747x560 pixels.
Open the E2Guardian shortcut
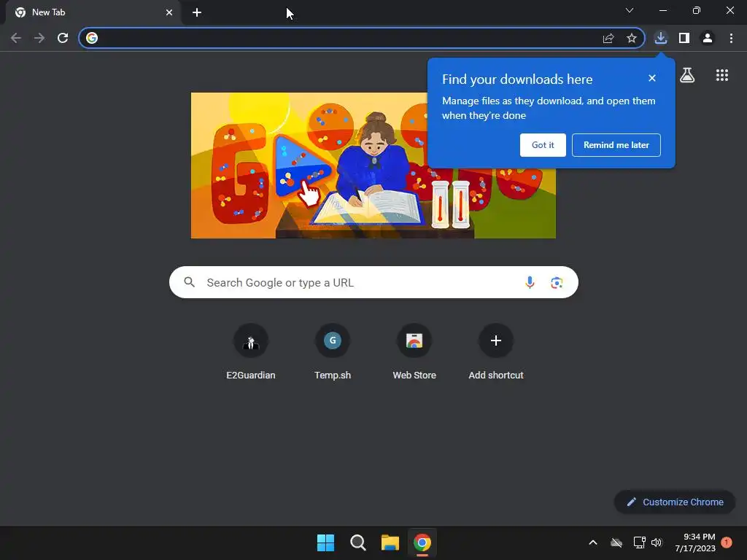pyautogui.click(x=251, y=352)
